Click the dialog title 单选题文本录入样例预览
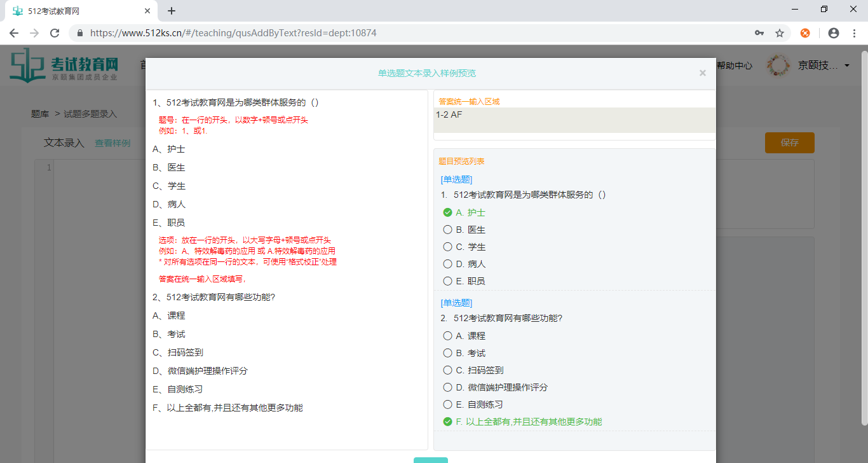 click(427, 73)
